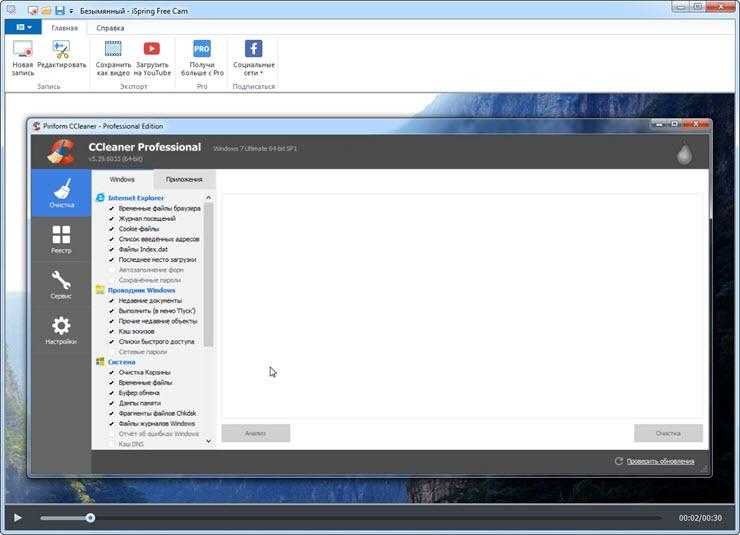740x535 pixels.
Task: Click the playback seek slider handle
Action: click(x=90, y=518)
